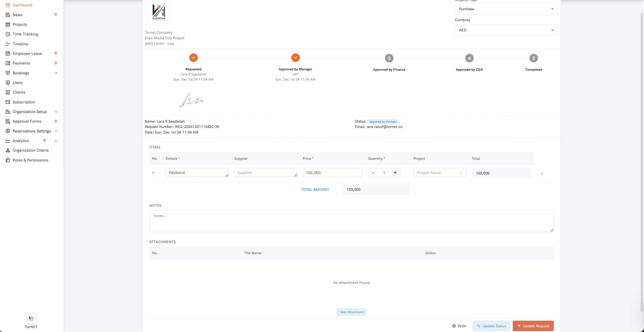
Task: Open Organization Charts page
Action: click(31, 150)
